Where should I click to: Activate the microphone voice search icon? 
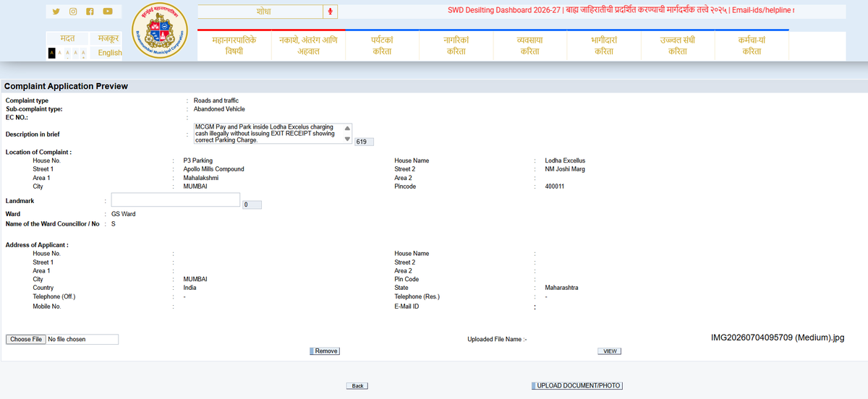click(330, 12)
